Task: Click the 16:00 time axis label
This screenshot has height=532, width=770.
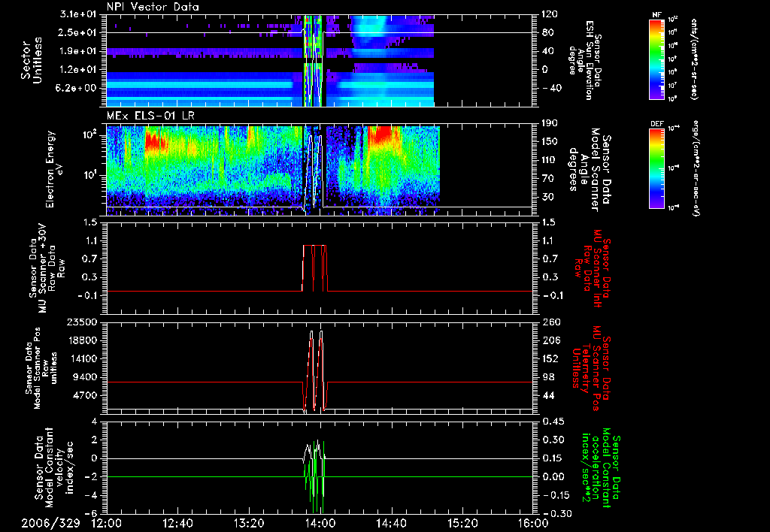Action: [533, 523]
